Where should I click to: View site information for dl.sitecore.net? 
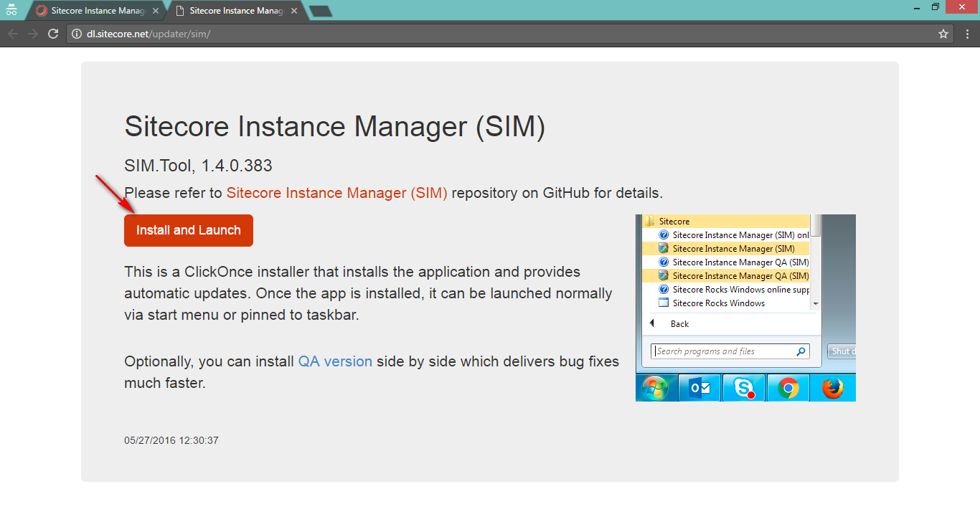tap(77, 34)
